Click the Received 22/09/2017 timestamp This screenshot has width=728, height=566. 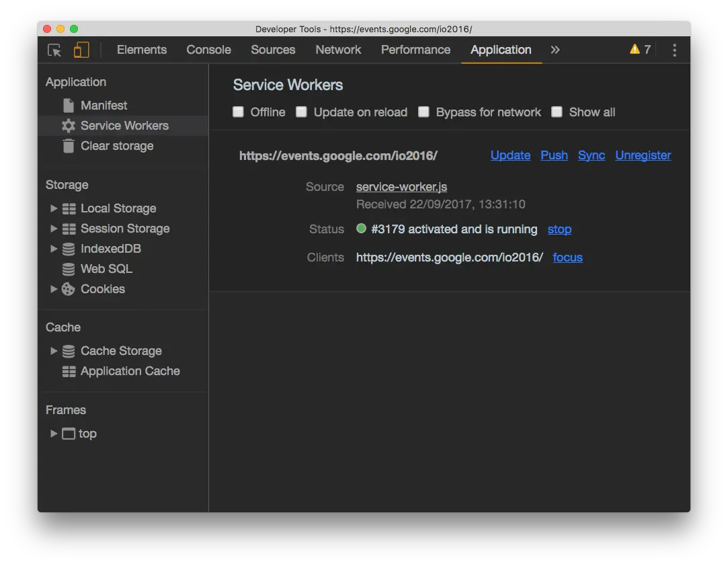[440, 204]
